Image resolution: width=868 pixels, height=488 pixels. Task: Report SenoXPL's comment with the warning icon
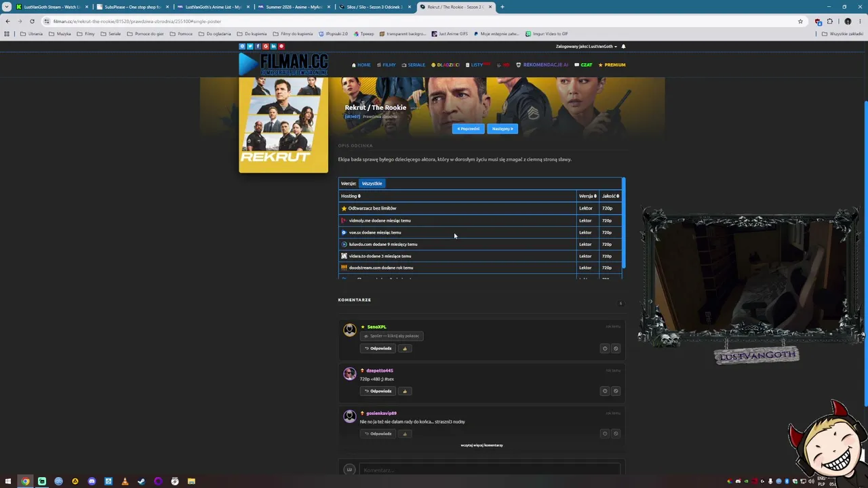[x=605, y=348]
